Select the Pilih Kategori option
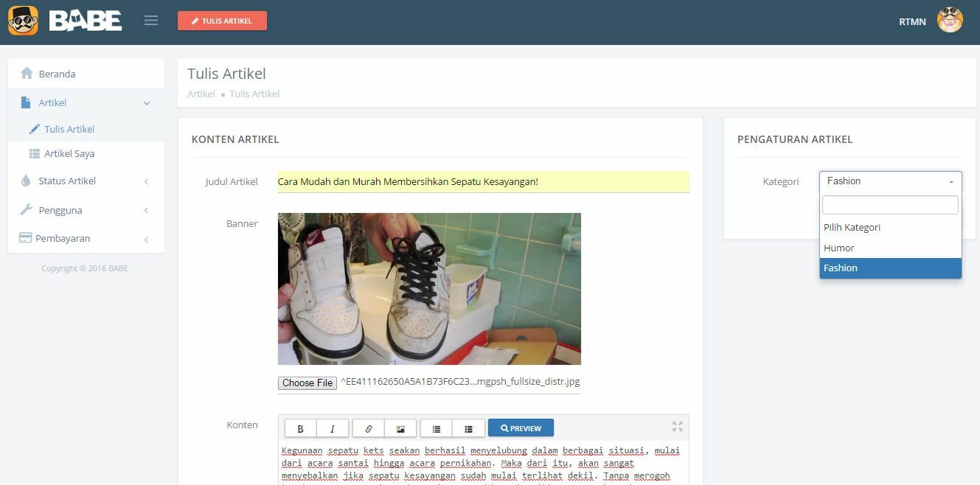The width and height of the screenshot is (980, 485). (890, 228)
